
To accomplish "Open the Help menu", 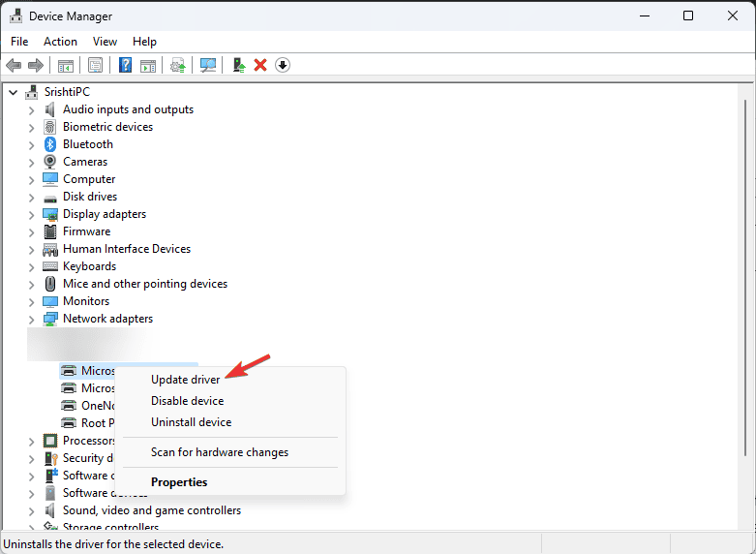I will tap(144, 42).
